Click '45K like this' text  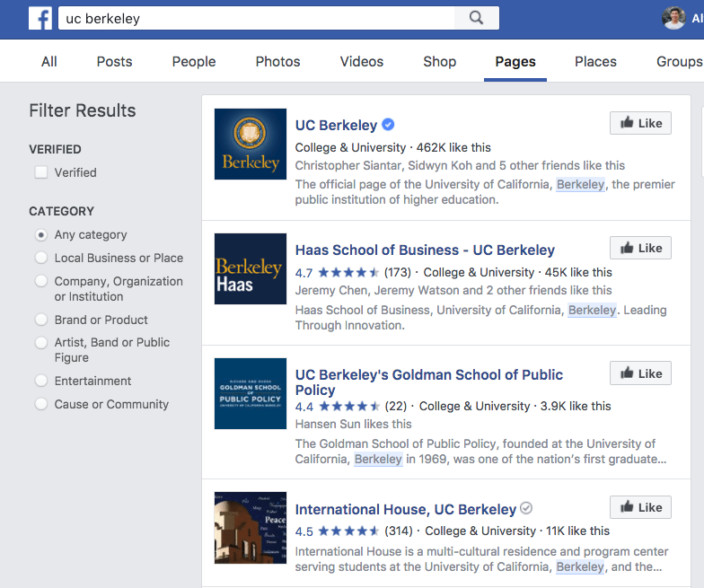pos(578,273)
